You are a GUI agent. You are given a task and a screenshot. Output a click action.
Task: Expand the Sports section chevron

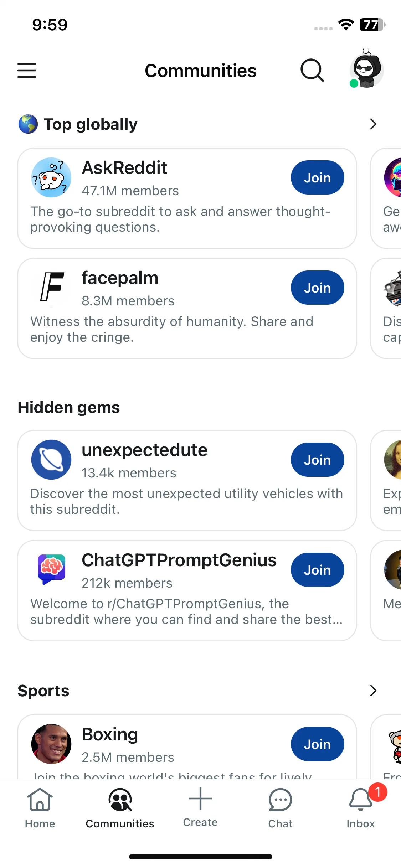[x=373, y=691]
